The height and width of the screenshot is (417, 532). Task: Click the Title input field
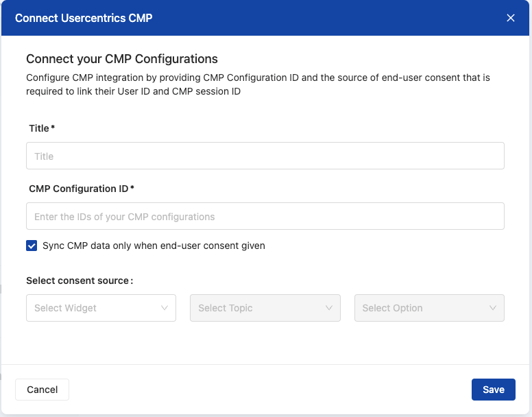pos(265,156)
